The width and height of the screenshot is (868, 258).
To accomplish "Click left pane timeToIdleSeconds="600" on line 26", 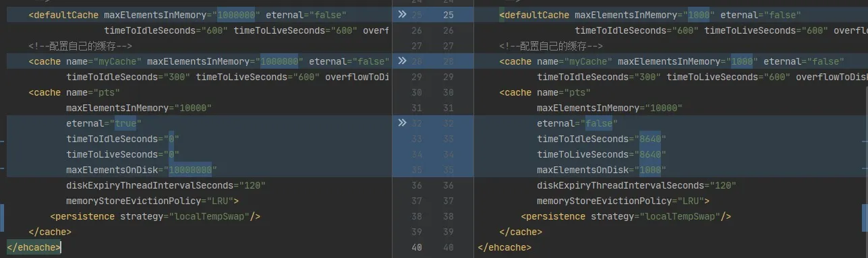I will point(166,30).
